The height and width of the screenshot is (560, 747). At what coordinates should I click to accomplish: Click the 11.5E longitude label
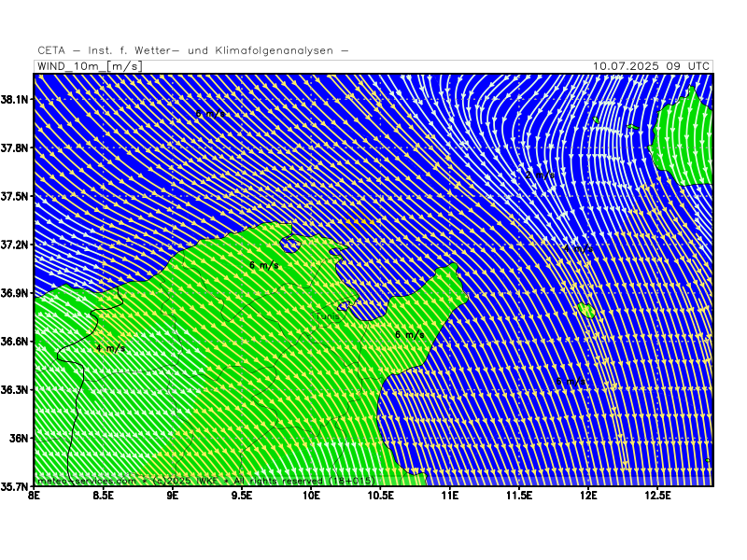click(519, 496)
